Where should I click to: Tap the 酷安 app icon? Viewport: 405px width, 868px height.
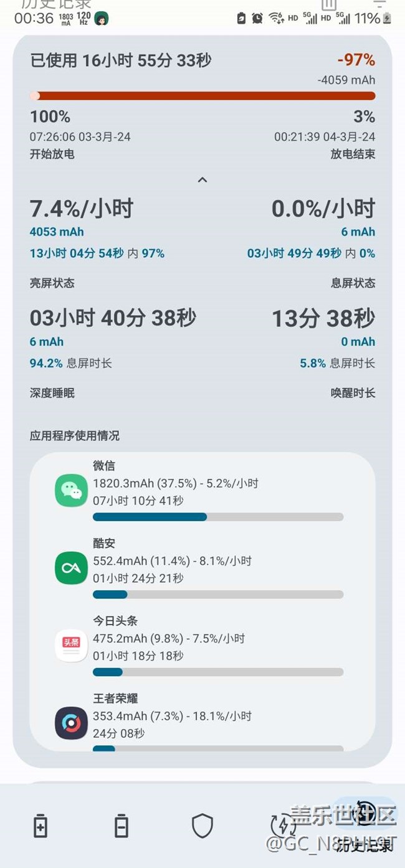pyautogui.click(x=71, y=568)
